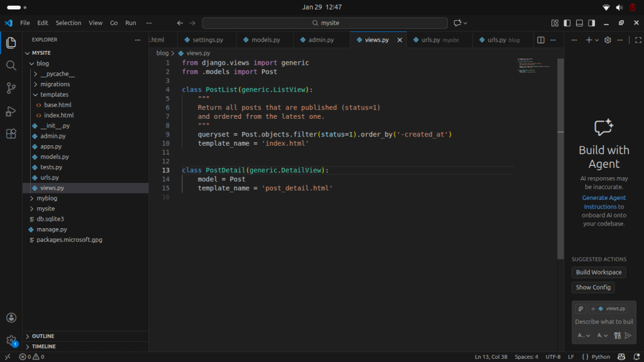Open the Selection menu
The height and width of the screenshot is (362, 644).
(69, 23)
